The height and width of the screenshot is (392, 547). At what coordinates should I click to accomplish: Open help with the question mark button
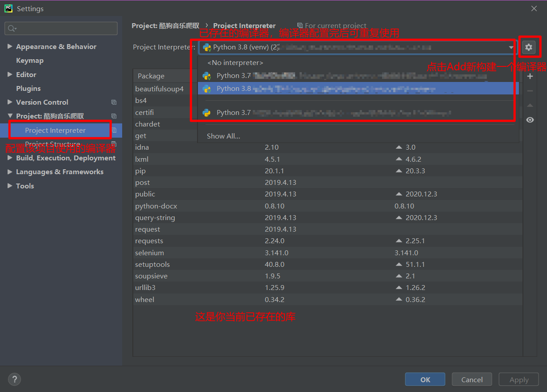[15, 379]
